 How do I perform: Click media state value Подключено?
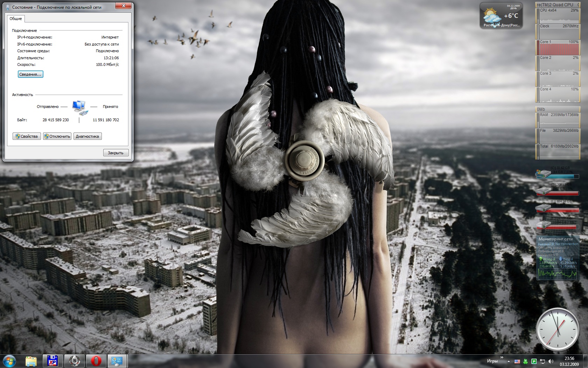pyautogui.click(x=107, y=51)
